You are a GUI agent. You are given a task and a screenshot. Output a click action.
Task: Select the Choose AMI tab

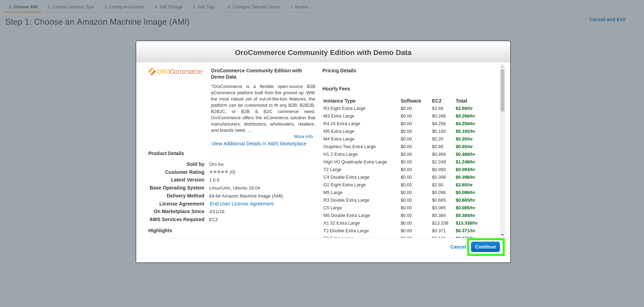(23, 7)
